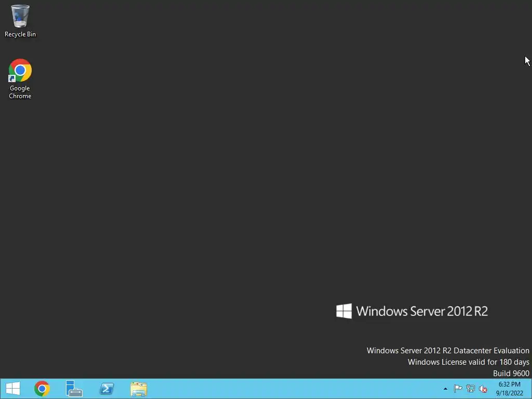Open Action Center flag icon
The width and height of the screenshot is (532, 399).
(x=458, y=389)
